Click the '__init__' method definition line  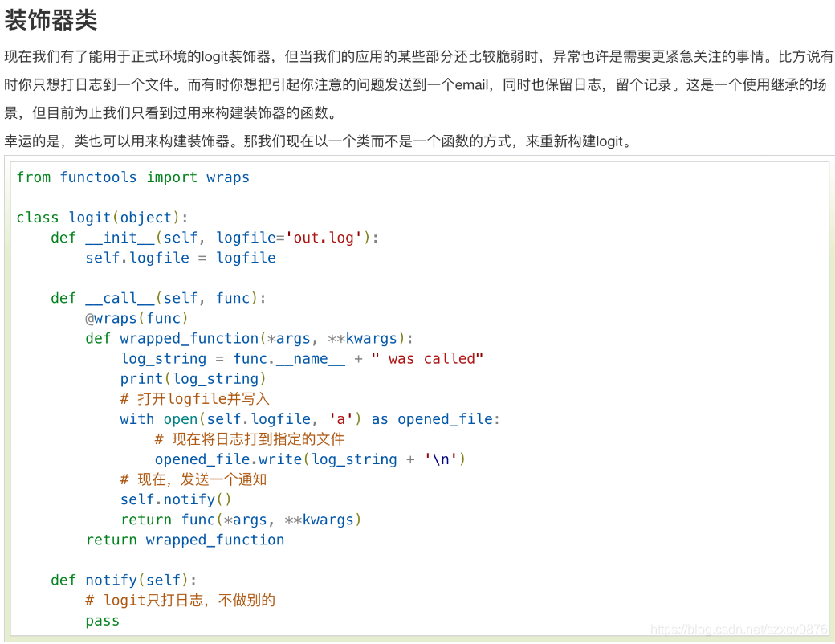[214, 238]
